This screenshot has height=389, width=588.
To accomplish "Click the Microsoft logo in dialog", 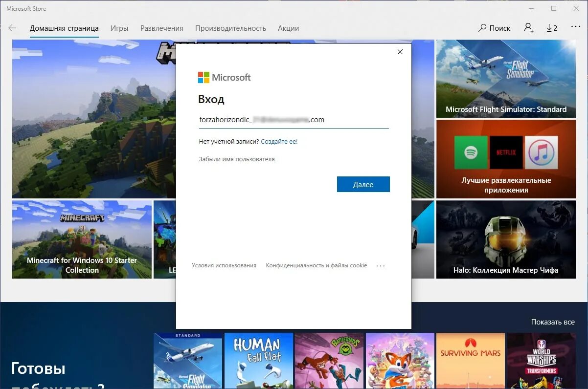I will [x=224, y=77].
